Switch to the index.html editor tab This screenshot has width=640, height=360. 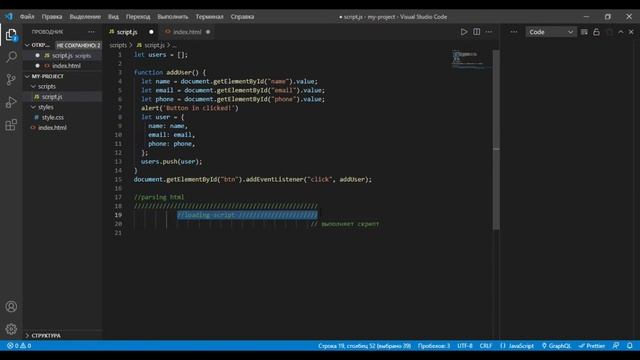[x=187, y=32]
